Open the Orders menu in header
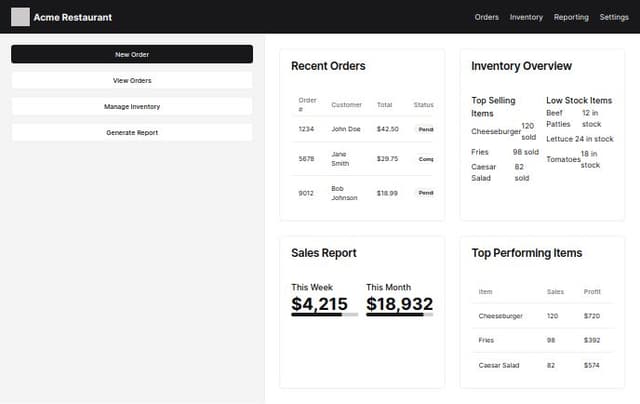 (x=487, y=17)
